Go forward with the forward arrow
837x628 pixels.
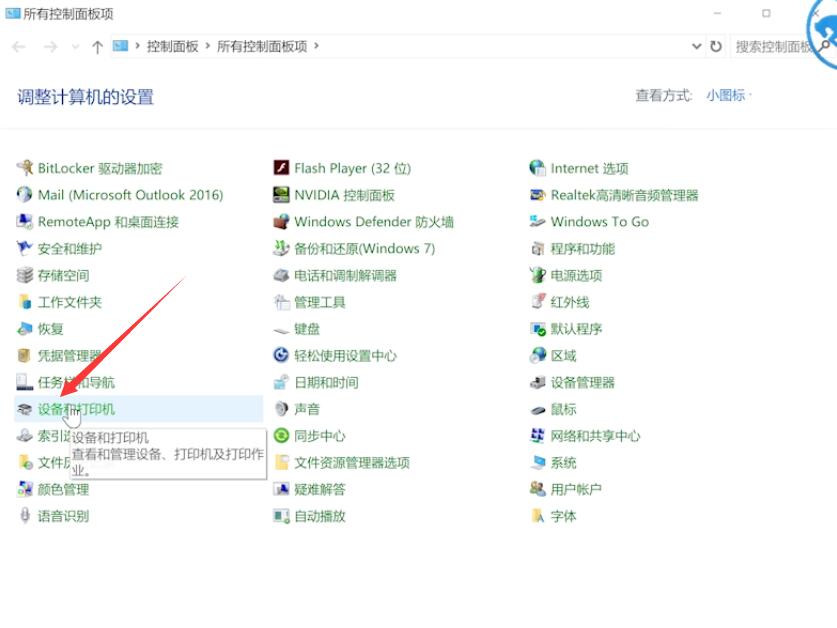click(51, 47)
